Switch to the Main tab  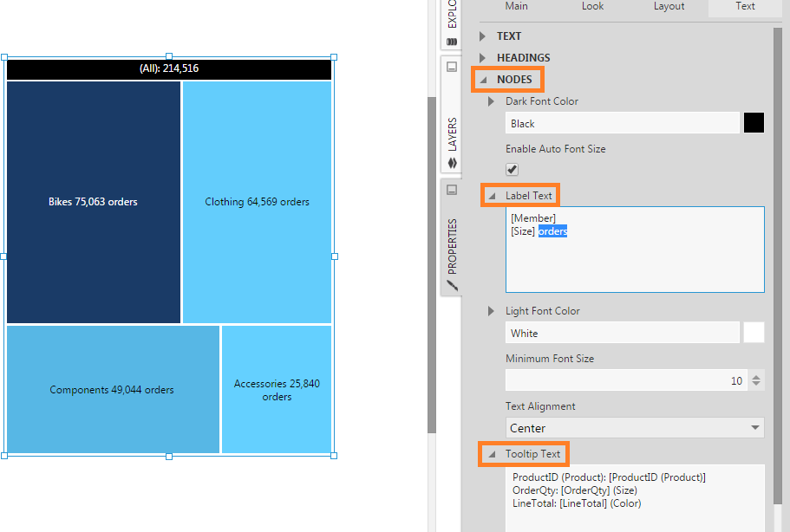516,6
